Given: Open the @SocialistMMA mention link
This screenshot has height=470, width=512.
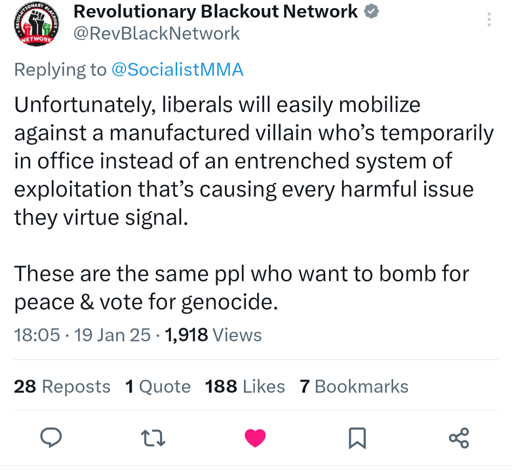Looking at the screenshot, I should click(177, 70).
